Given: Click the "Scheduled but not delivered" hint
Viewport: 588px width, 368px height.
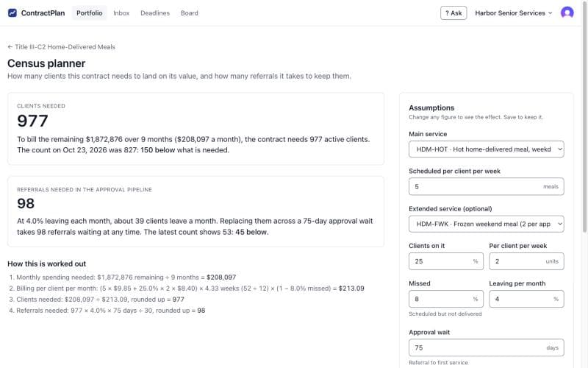Looking at the screenshot, I should (x=445, y=314).
